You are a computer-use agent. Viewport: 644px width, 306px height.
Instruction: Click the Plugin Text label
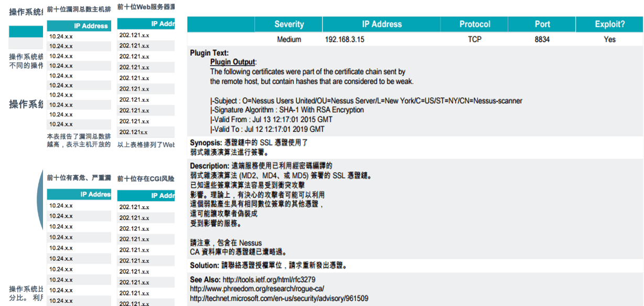[209, 53]
